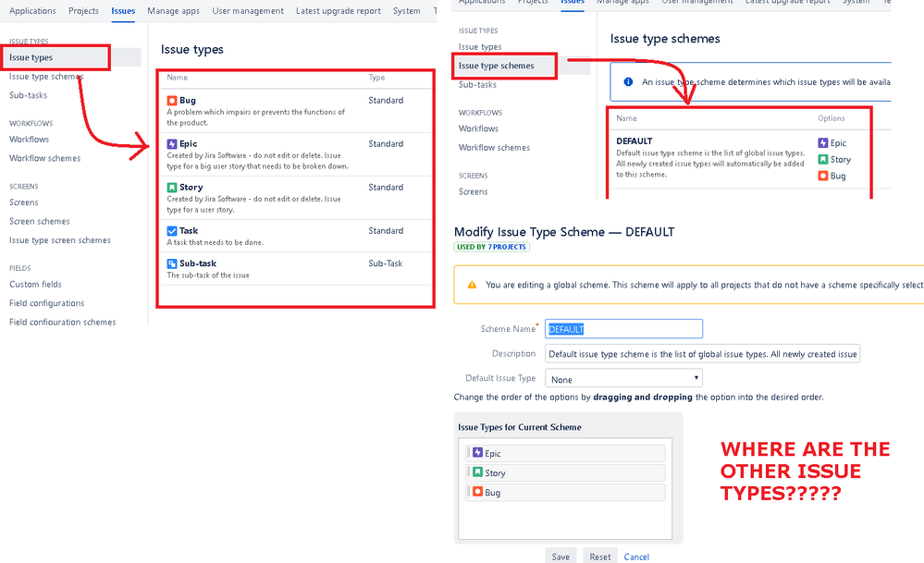Click the Reset button on Modify Issue Type Scheme
The height and width of the screenshot is (563, 924).
tap(600, 556)
